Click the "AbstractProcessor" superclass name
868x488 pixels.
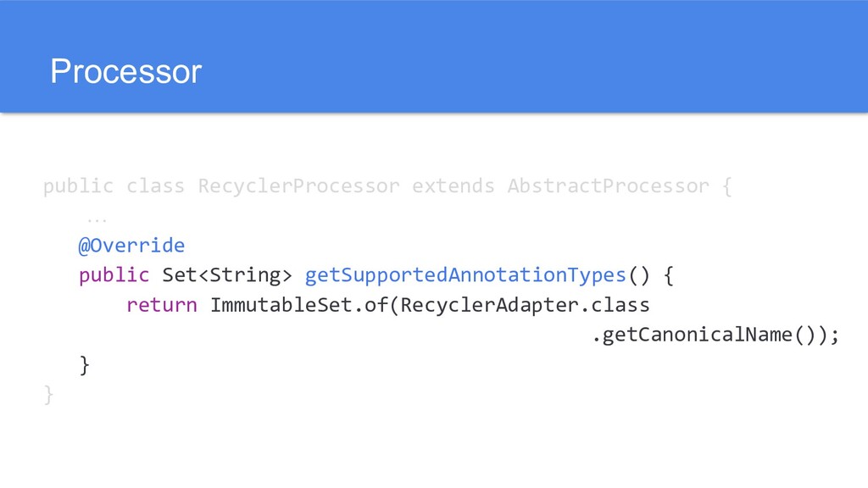click(608, 186)
